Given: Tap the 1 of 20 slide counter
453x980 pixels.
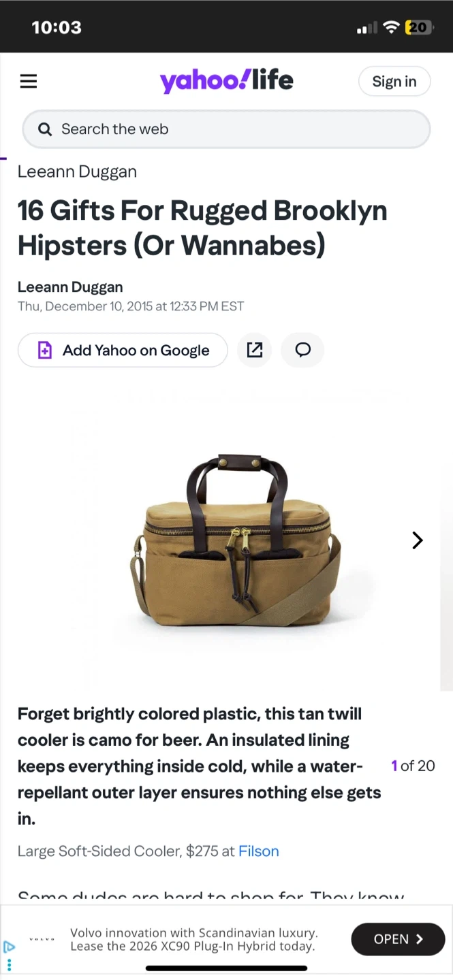Looking at the screenshot, I should (413, 766).
